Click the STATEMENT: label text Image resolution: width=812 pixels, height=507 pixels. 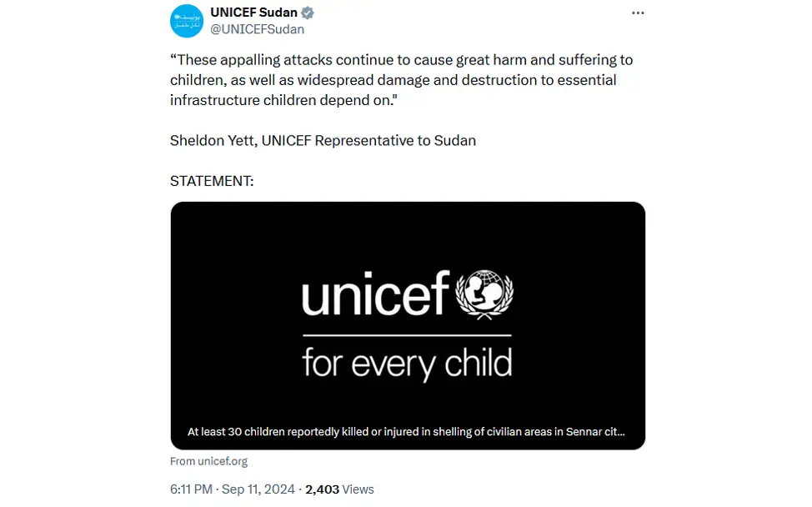(x=212, y=180)
